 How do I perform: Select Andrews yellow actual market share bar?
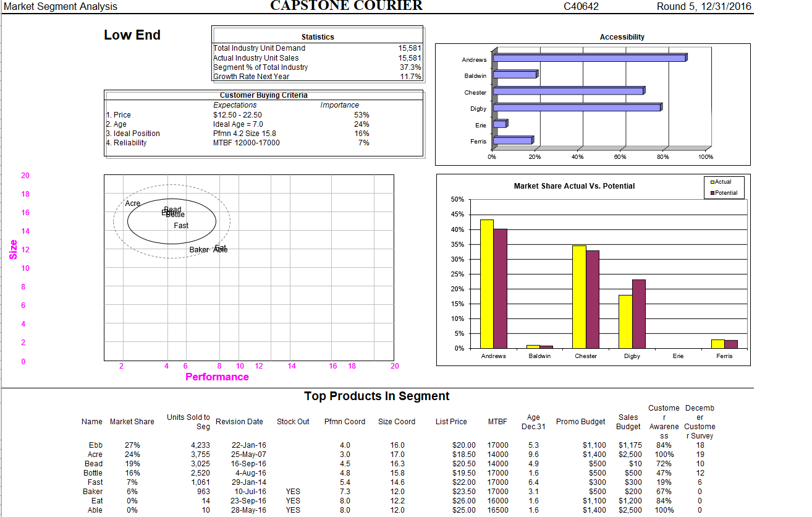487,284
